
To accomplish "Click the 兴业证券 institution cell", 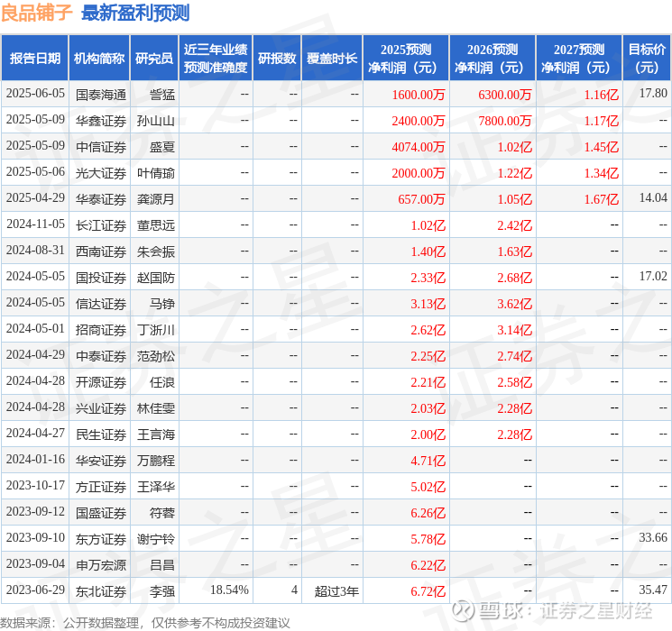I will click(x=101, y=408).
